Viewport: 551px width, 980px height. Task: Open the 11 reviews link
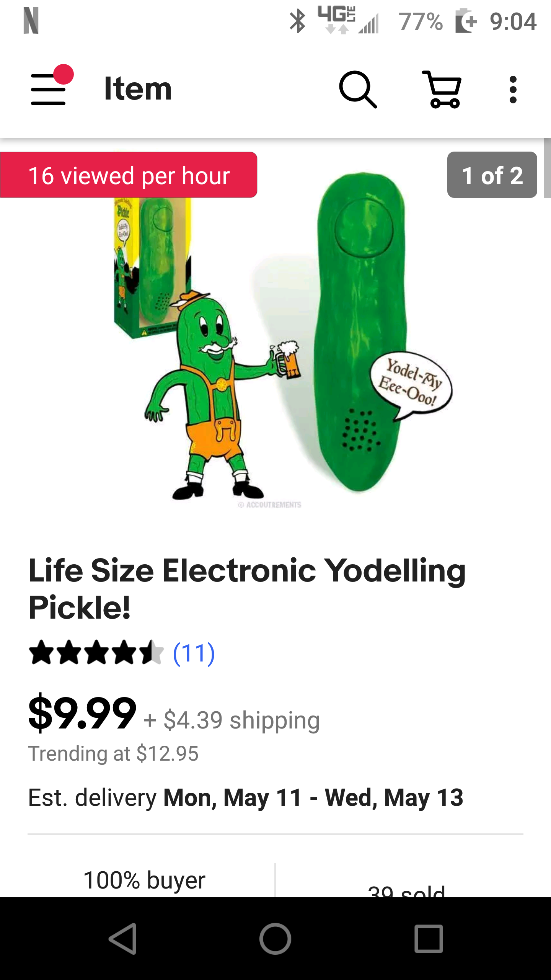click(194, 653)
